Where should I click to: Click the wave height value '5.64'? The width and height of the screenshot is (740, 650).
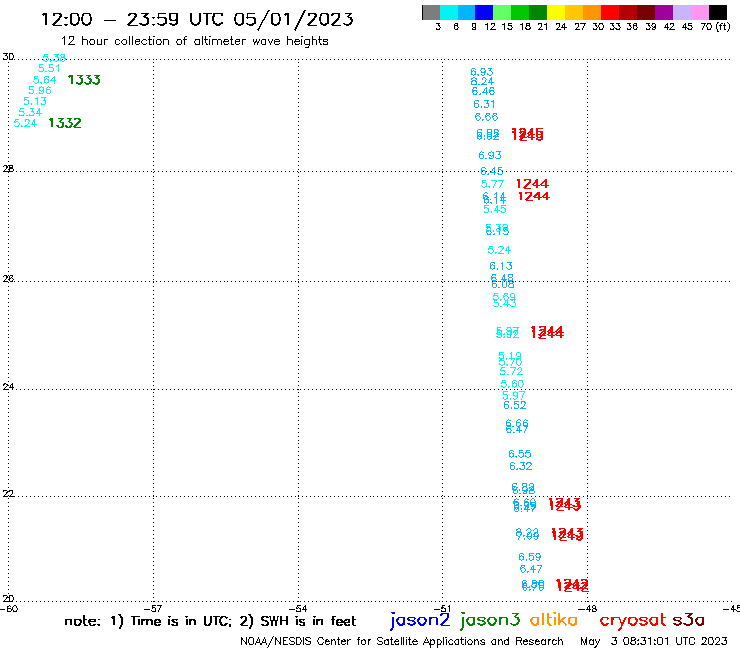pos(44,80)
